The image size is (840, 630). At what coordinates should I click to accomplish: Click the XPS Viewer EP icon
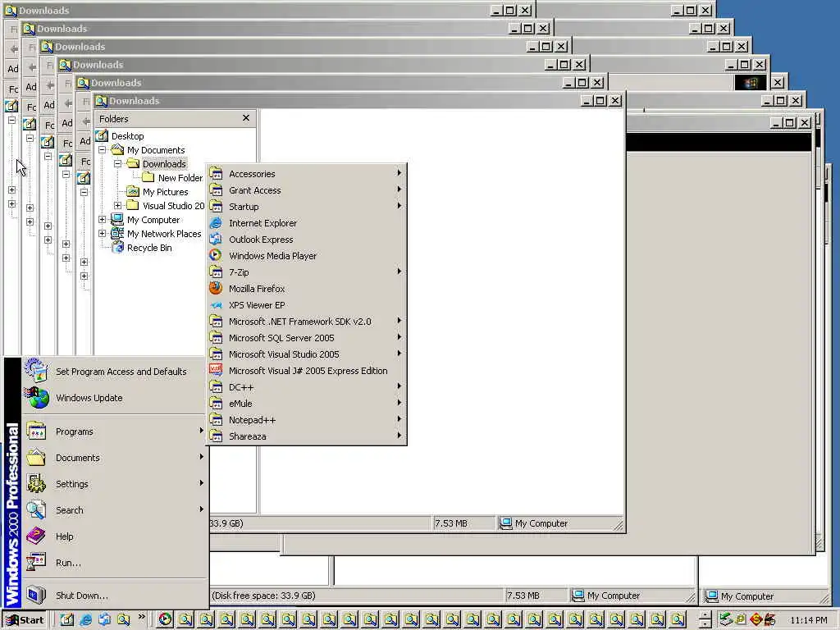(216, 305)
